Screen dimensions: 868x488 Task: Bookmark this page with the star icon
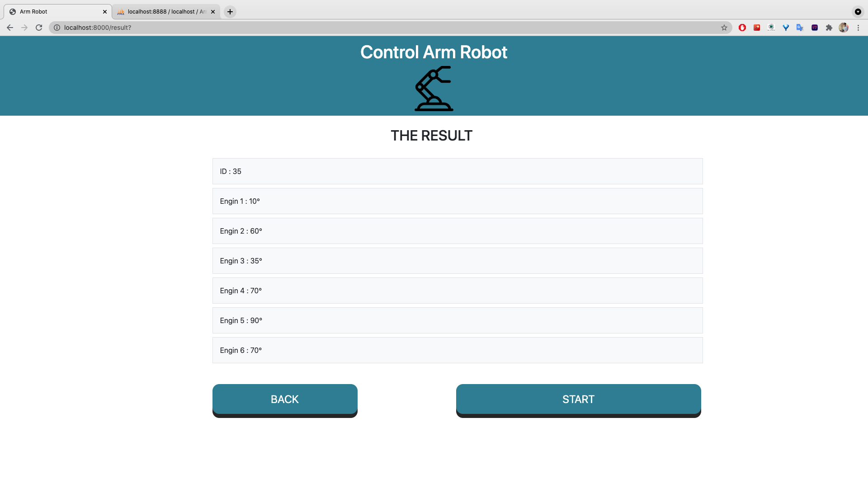[x=725, y=28]
